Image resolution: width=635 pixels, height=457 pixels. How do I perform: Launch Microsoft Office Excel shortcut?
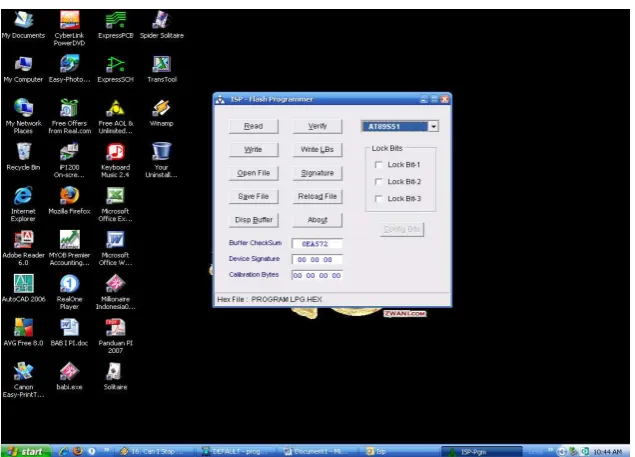115,204
